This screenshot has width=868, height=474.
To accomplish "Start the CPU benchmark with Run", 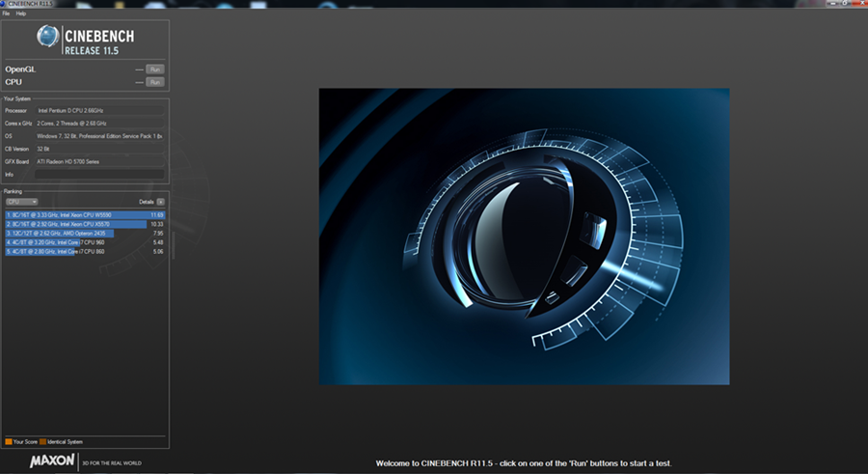I will tap(154, 82).
